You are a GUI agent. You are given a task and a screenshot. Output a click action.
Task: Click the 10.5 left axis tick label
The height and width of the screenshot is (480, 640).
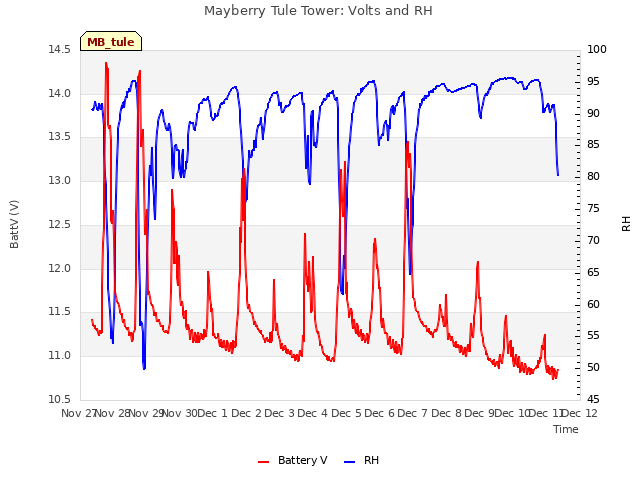click(59, 399)
